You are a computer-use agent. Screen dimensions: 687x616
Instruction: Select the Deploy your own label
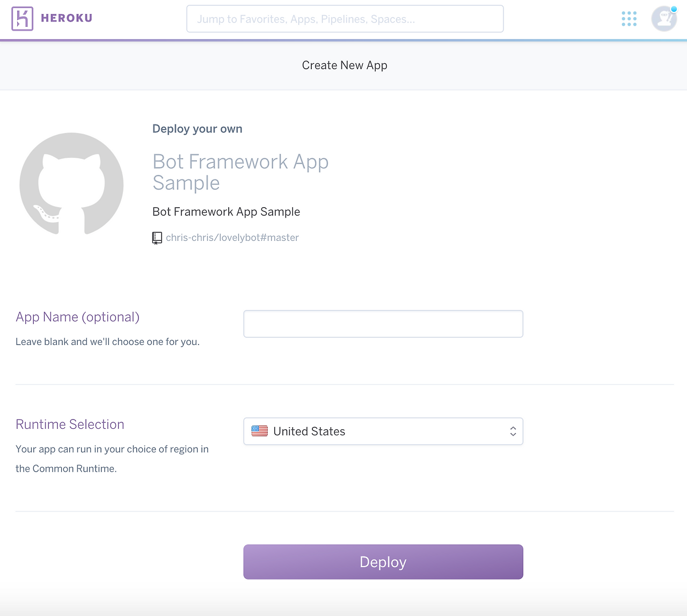click(197, 129)
